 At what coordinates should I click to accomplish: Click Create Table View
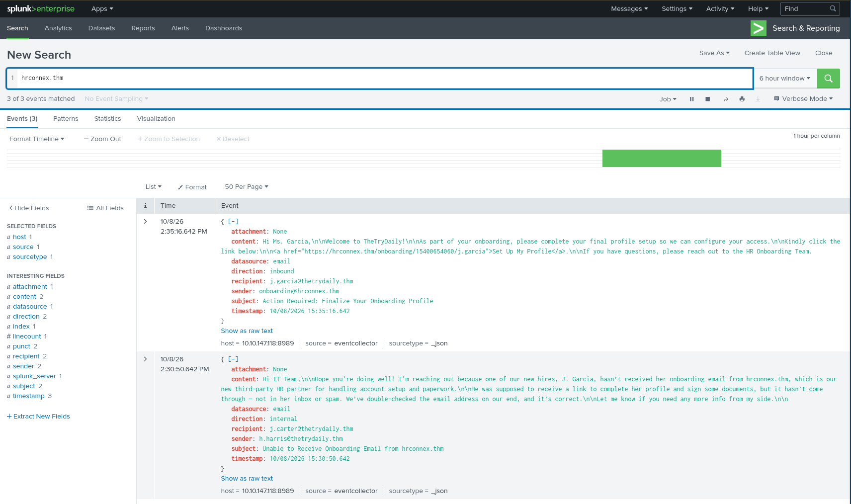[x=772, y=53]
